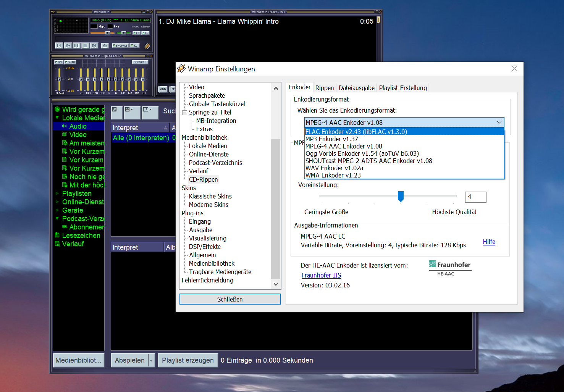Toggle equalizer ON button
The image size is (564, 392).
58,62
